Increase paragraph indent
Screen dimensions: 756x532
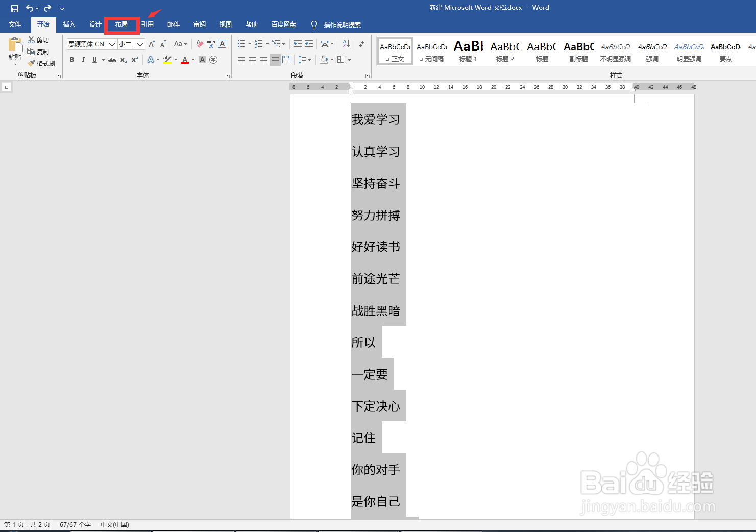[x=309, y=44]
